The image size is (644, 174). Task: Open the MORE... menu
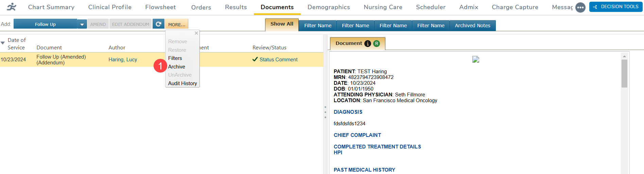coord(177,25)
